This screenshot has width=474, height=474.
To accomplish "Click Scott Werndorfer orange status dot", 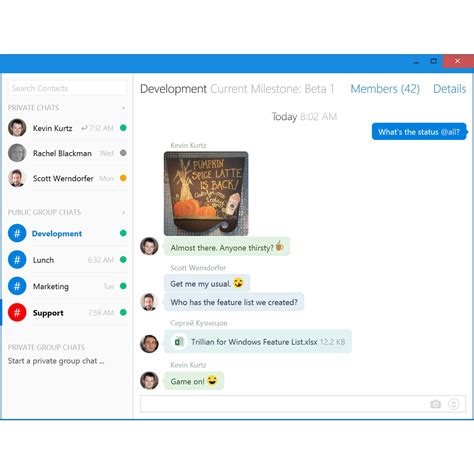I will (x=123, y=178).
